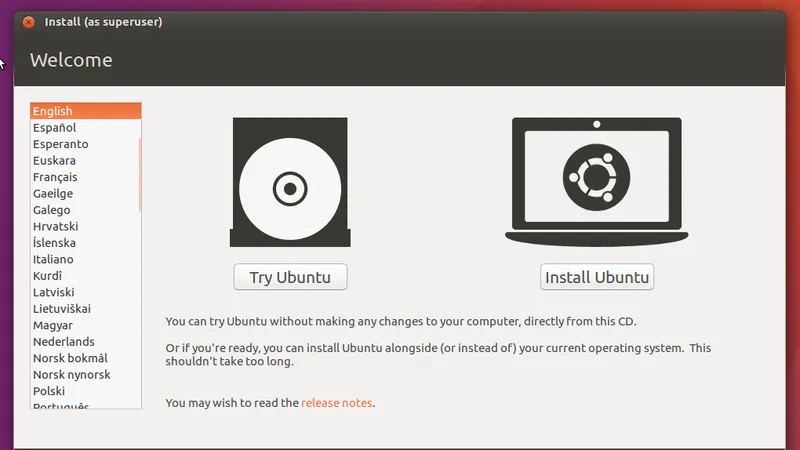This screenshot has width=800, height=450.
Task: Choose Polski in the language list
Action: click(x=86, y=391)
